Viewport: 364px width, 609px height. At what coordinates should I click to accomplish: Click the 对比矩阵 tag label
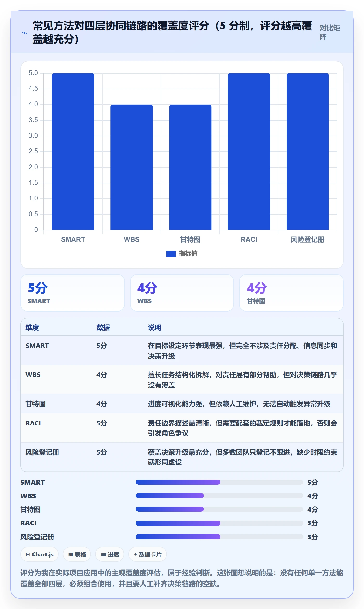coord(330,32)
